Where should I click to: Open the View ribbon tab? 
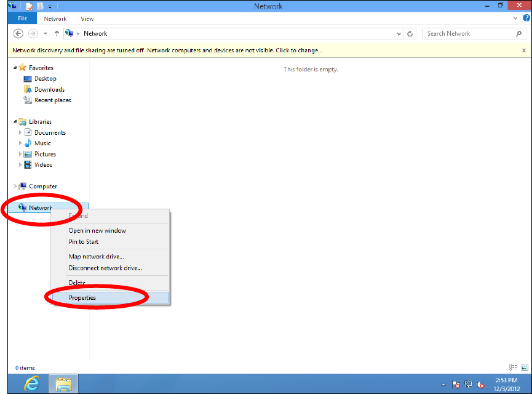[x=87, y=18]
